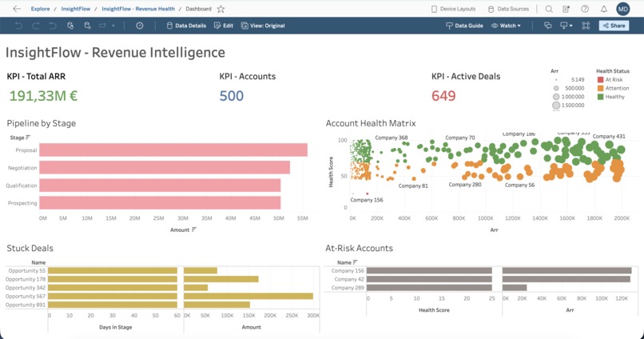The height and width of the screenshot is (339, 644).
Task: Select the Healthy green legend swatch
Action: point(600,97)
